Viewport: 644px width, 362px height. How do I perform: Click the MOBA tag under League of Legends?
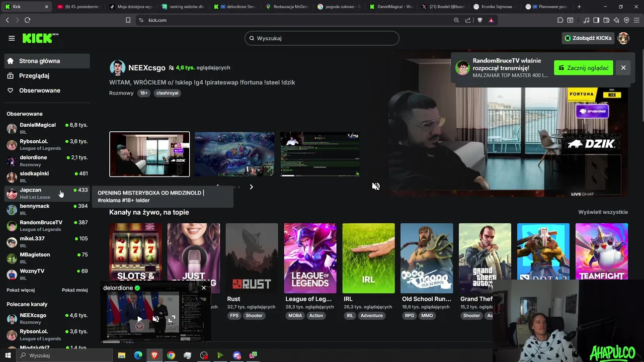tap(295, 316)
